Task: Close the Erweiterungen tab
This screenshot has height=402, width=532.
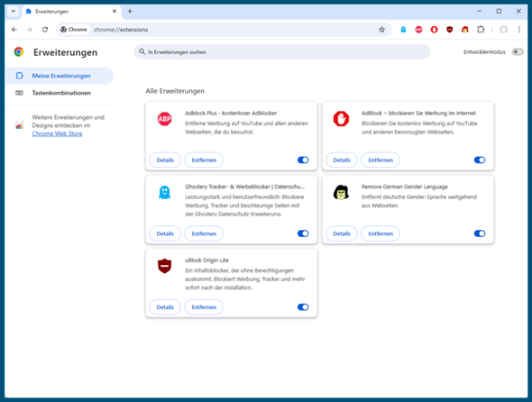Action: (115, 11)
